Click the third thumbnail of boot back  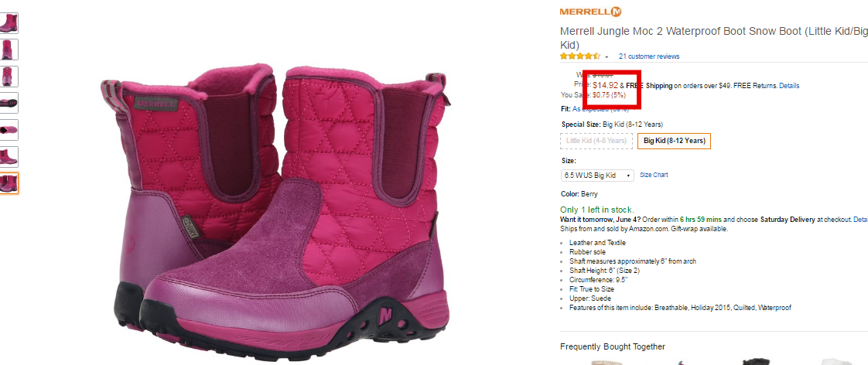coord(9,77)
